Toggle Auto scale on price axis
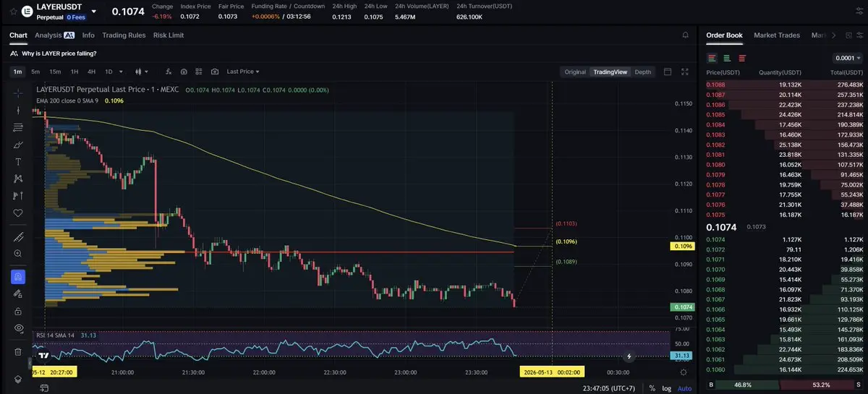The height and width of the screenshot is (394, 868). coord(684,388)
